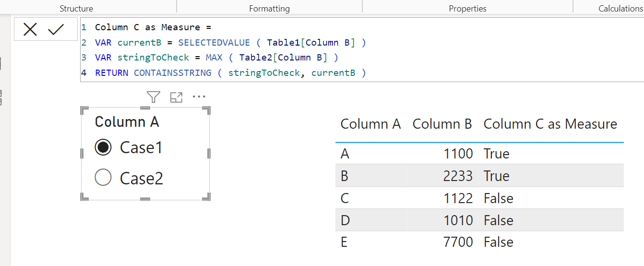Open the slicer filter funnel icon

[153, 97]
